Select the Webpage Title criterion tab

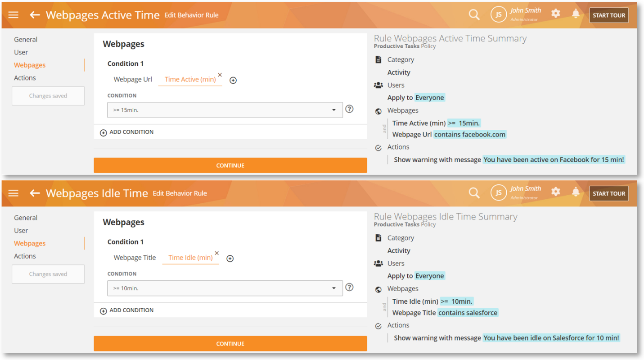tap(135, 258)
